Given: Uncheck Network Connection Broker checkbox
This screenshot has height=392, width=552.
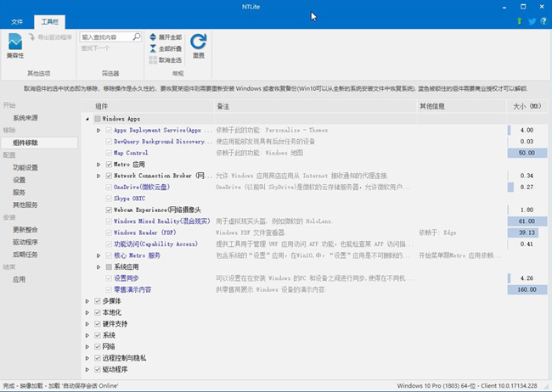Looking at the screenshot, I should pyautogui.click(x=109, y=176).
